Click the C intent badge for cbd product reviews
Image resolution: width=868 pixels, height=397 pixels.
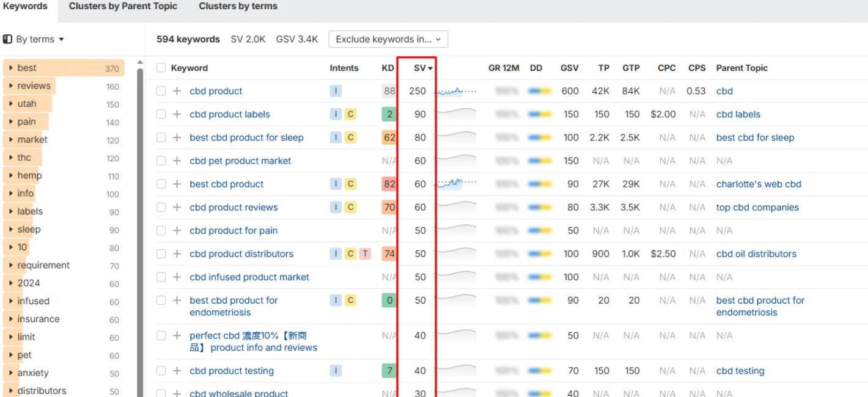coord(350,207)
